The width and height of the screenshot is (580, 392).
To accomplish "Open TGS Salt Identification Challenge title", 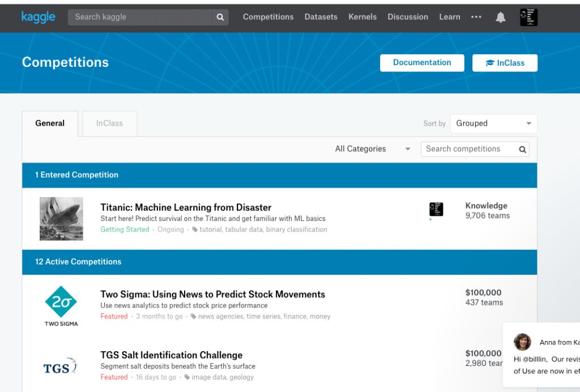I will click(171, 355).
